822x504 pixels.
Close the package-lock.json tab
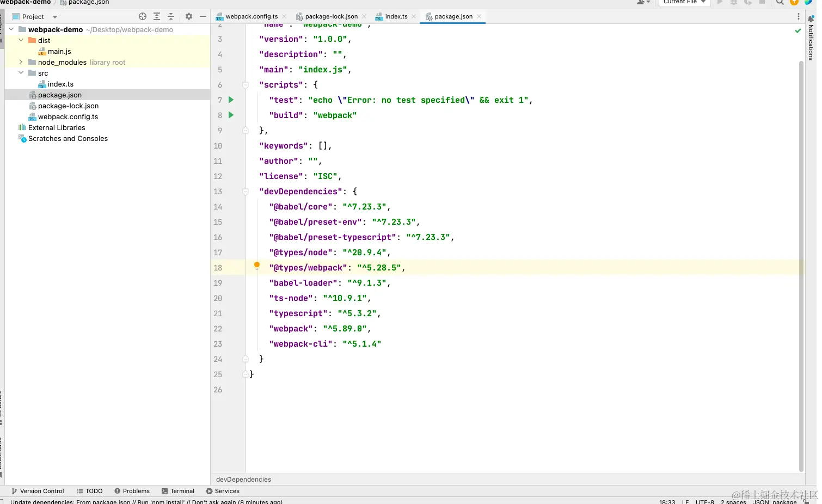pos(364,16)
